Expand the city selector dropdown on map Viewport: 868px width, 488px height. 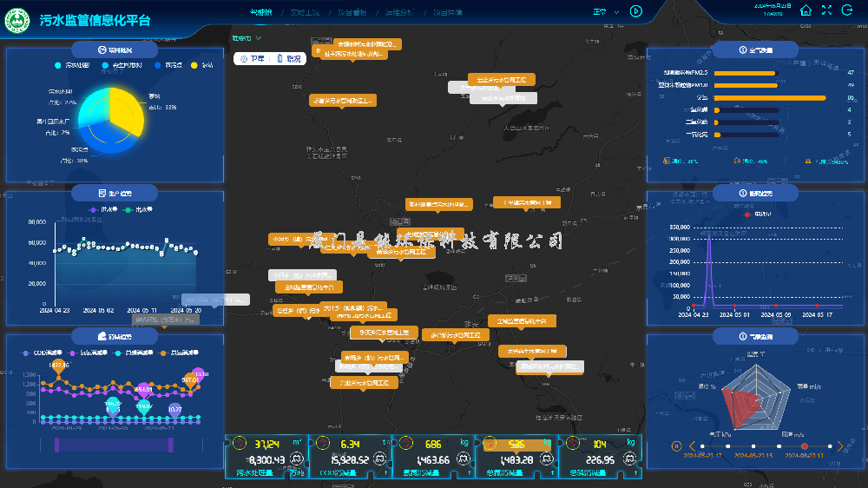(247, 39)
